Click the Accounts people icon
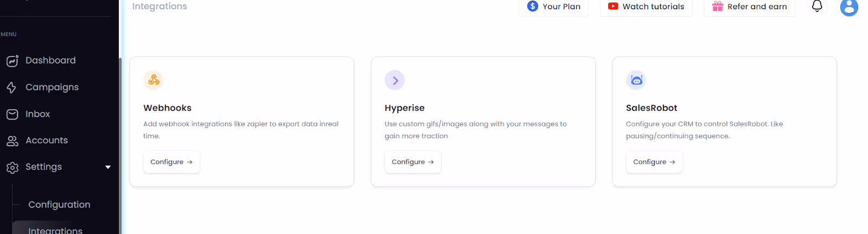Image resolution: width=868 pixels, height=234 pixels. coord(12,141)
